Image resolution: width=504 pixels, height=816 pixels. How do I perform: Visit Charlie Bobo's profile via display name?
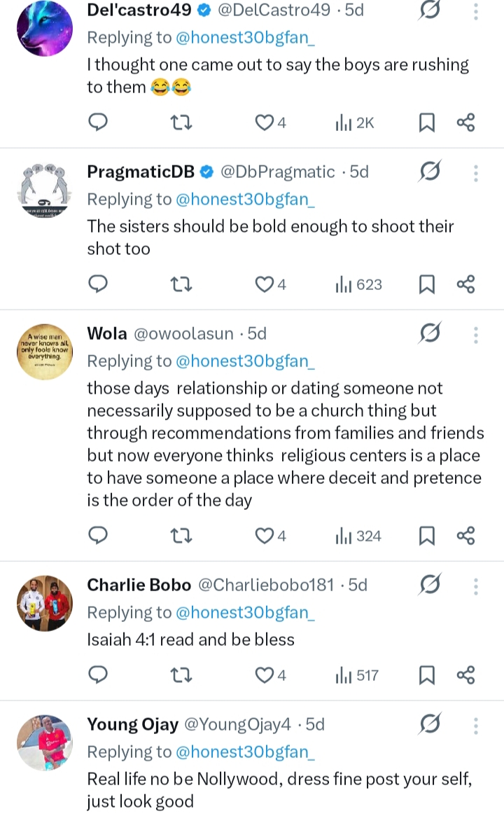pos(139,585)
